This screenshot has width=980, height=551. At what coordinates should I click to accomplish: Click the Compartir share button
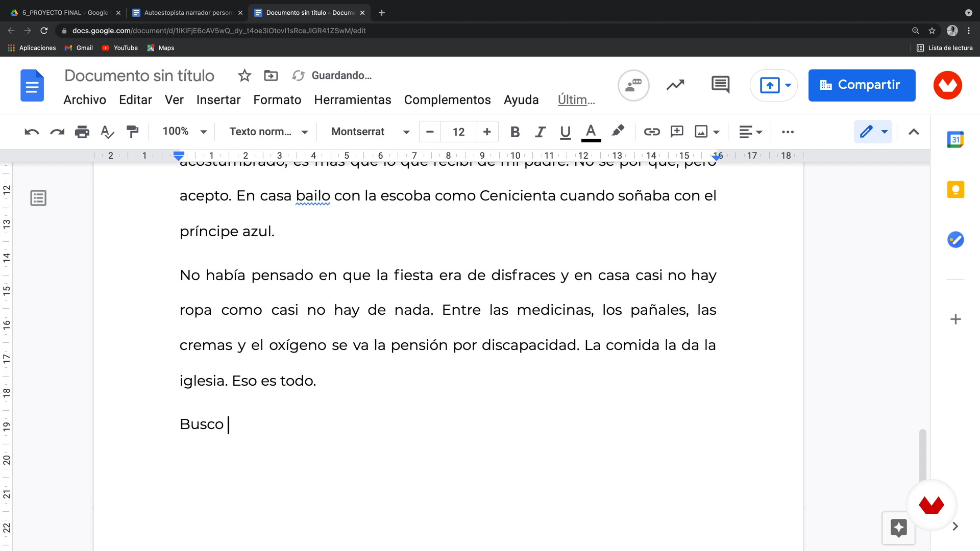[x=862, y=85]
